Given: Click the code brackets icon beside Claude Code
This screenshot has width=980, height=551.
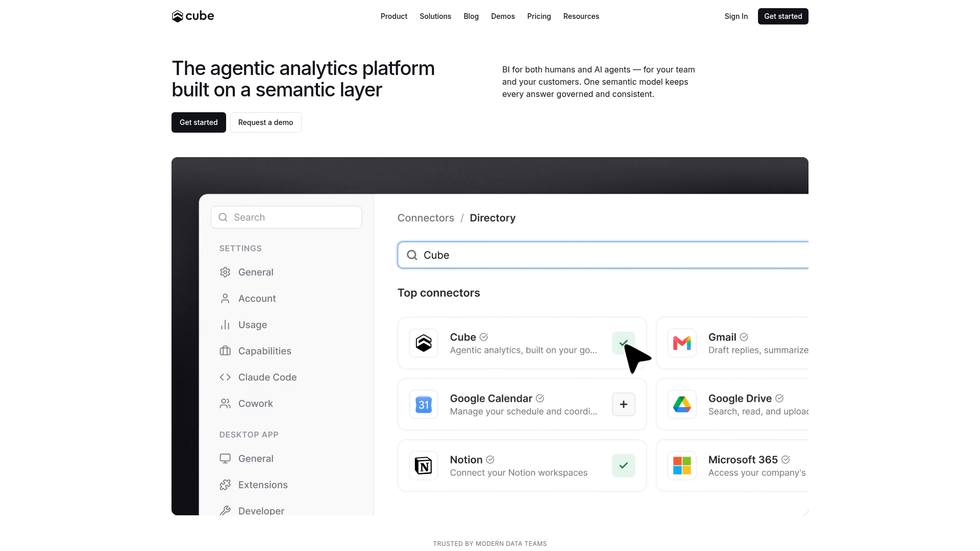Looking at the screenshot, I should click(225, 378).
